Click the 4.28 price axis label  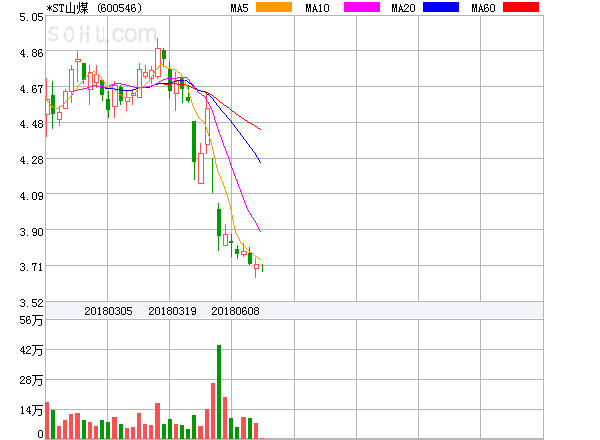tap(31, 160)
